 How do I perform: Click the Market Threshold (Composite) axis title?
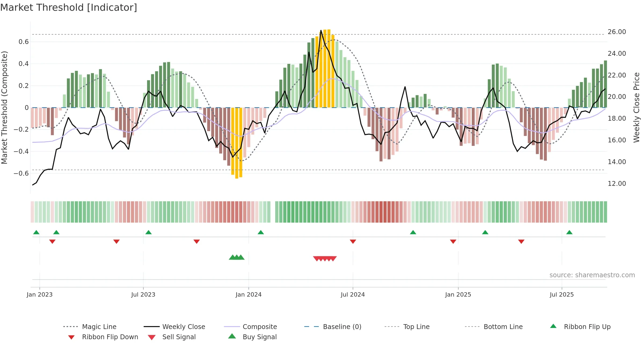pyautogui.click(x=4, y=107)
